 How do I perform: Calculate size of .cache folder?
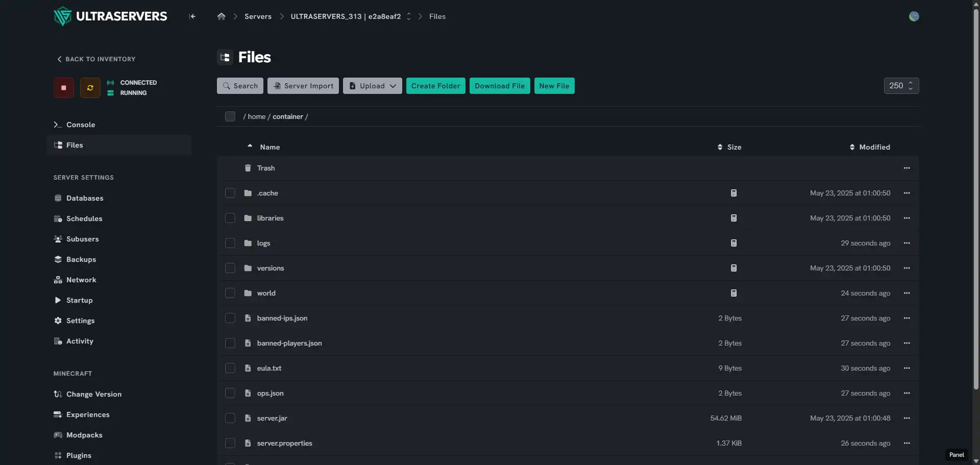pos(733,193)
